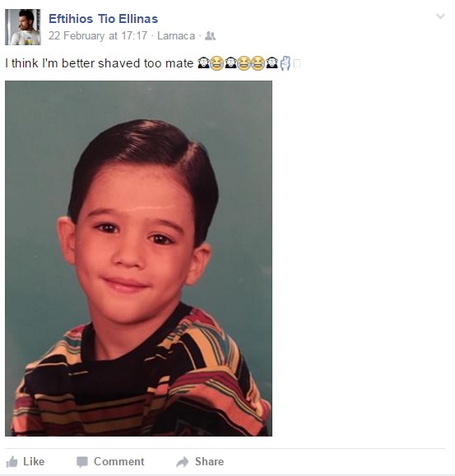Click the Share arrow icon
The height and width of the screenshot is (476, 455).
(182, 462)
